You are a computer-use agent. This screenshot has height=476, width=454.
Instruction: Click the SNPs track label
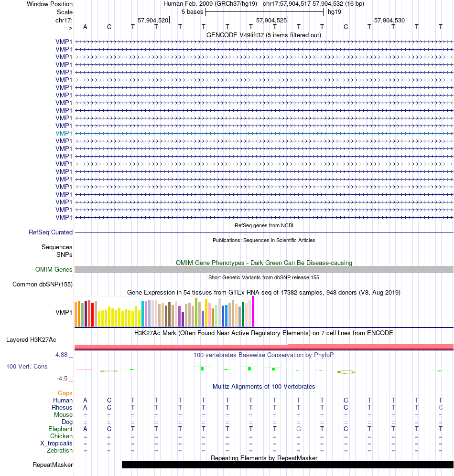click(x=64, y=254)
